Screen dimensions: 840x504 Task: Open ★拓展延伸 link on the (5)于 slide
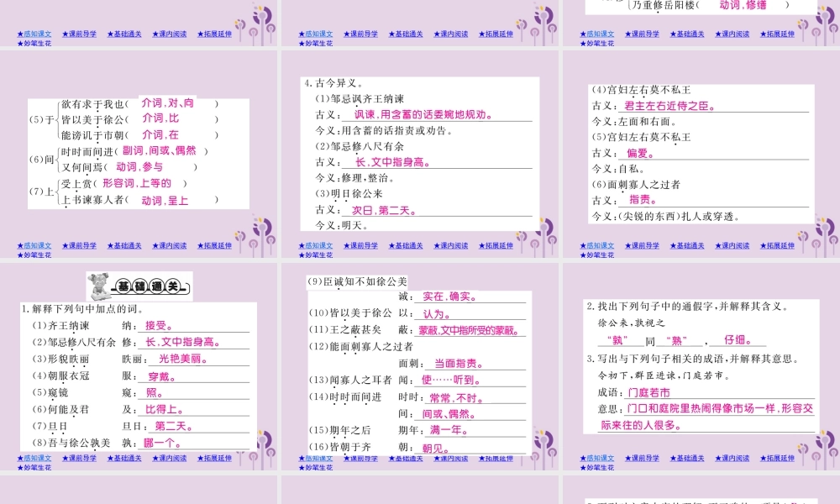214,246
